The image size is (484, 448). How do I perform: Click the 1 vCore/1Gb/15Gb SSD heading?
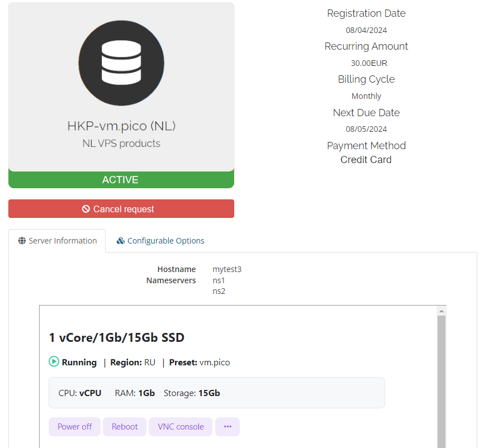pyautogui.click(x=117, y=337)
